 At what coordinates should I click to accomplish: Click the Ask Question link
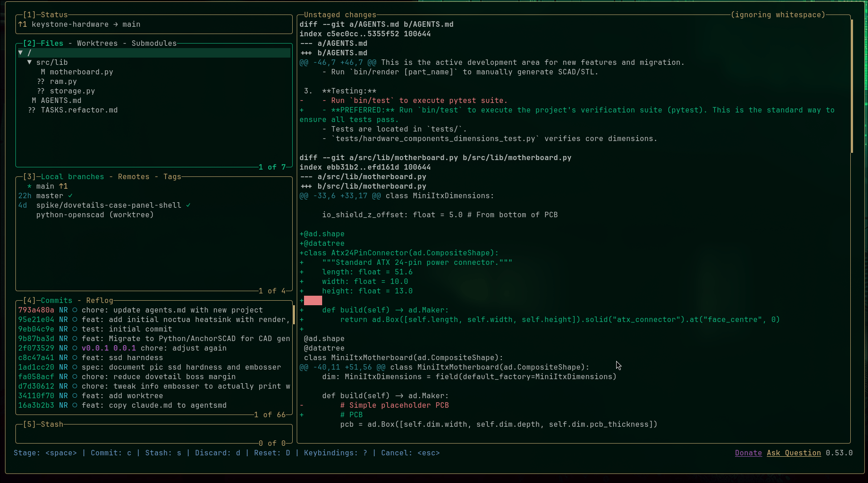click(x=794, y=453)
